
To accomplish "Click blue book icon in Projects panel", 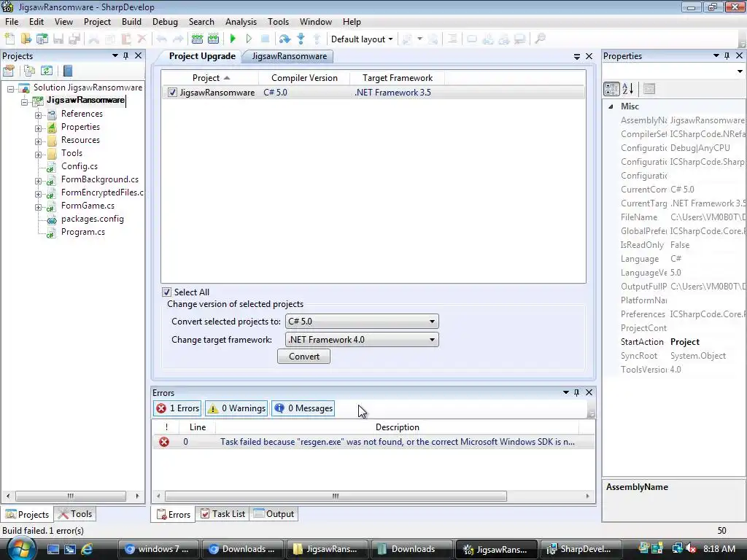I will pyautogui.click(x=68, y=71).
